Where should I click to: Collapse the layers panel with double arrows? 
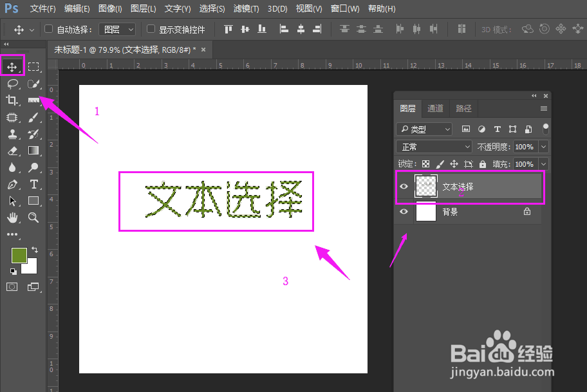tap(534, 96)
